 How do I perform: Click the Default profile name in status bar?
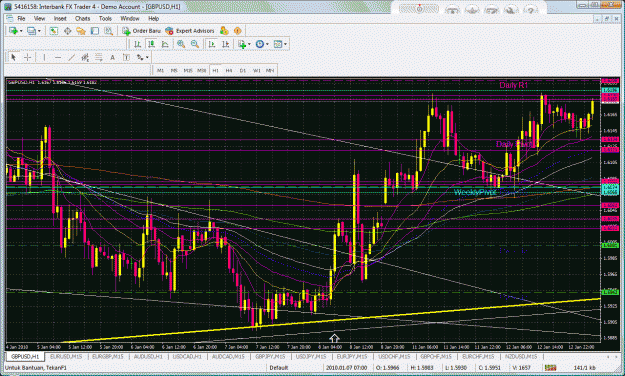click(279, 367)
